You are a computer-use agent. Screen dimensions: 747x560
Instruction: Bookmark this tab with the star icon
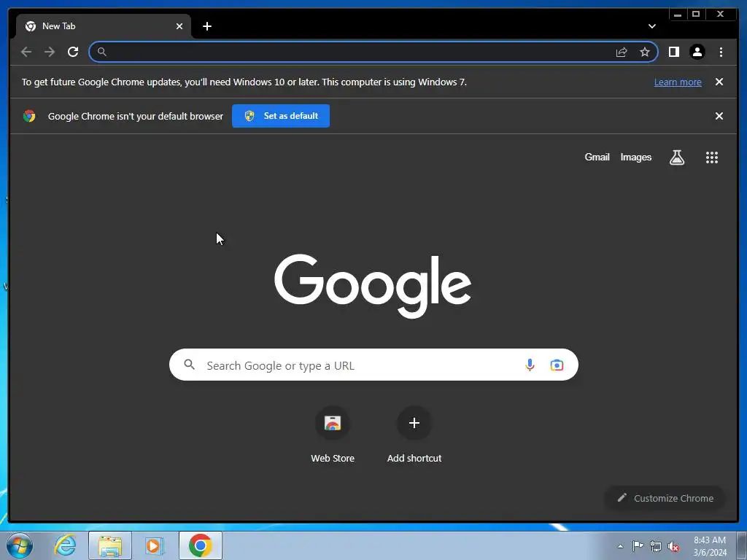tap(645, 52)
